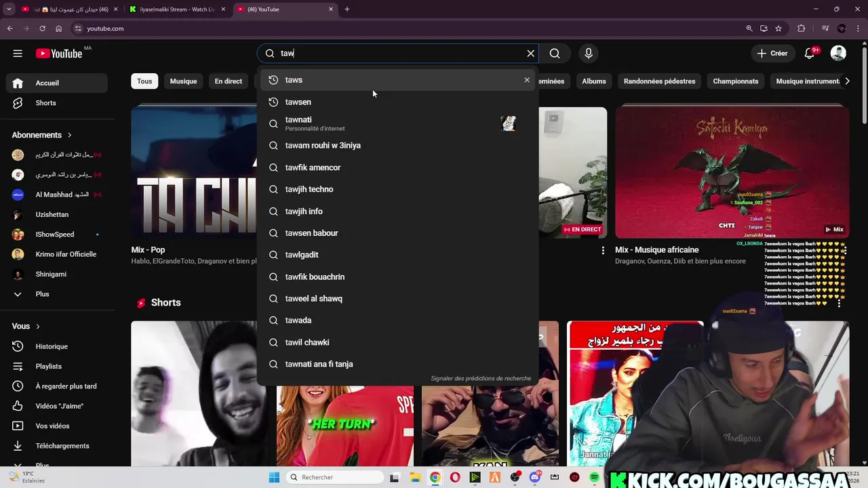
Task: Reload the page with browser refresh
Action: [x=42, y=28]
